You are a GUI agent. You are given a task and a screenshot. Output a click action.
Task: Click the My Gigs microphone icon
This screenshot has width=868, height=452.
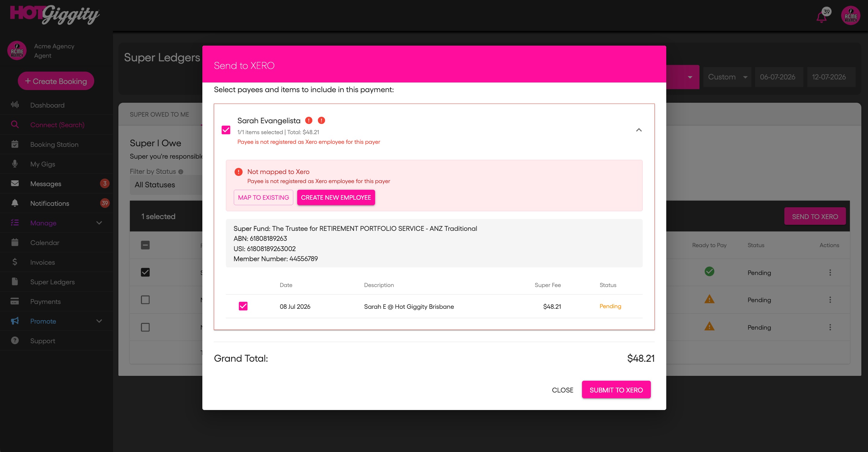pyautogui.click(x=15, y=164)
